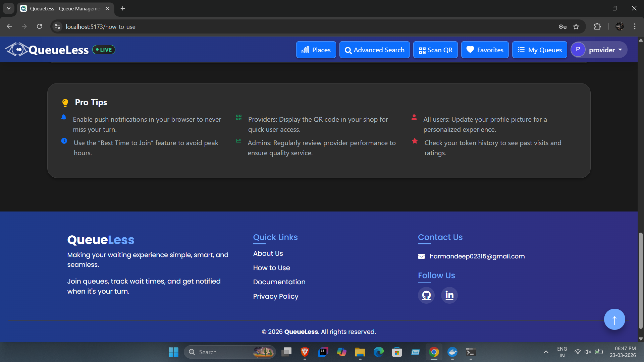The image size is (644, 362).
Task: Follow the Privacy Policy footer link
Action: tap(276, 296)
